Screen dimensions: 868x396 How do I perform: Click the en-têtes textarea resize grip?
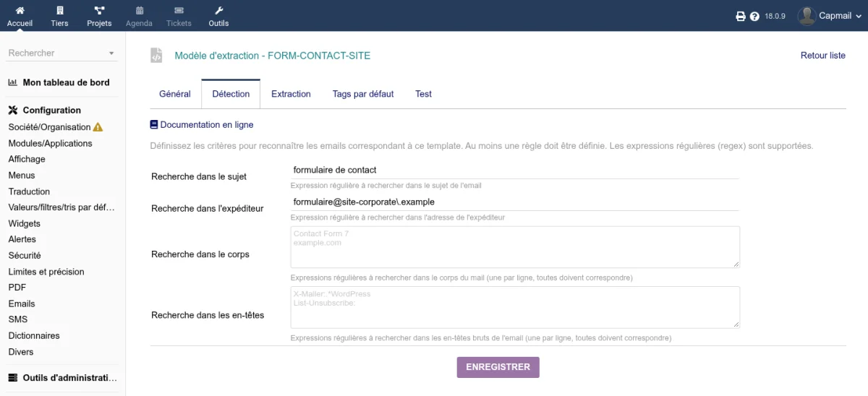[x=736, y=324]
